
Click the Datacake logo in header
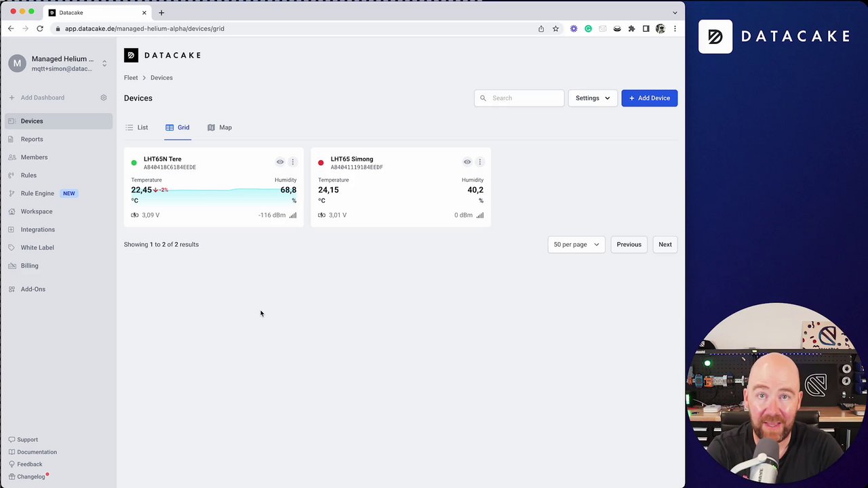pyautogui.click(x=162, y=56)
